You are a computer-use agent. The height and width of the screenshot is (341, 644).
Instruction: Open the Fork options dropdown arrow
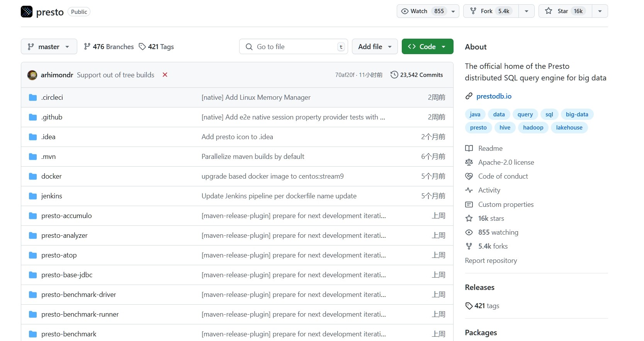pyautogui.click(x=527, y=11)
